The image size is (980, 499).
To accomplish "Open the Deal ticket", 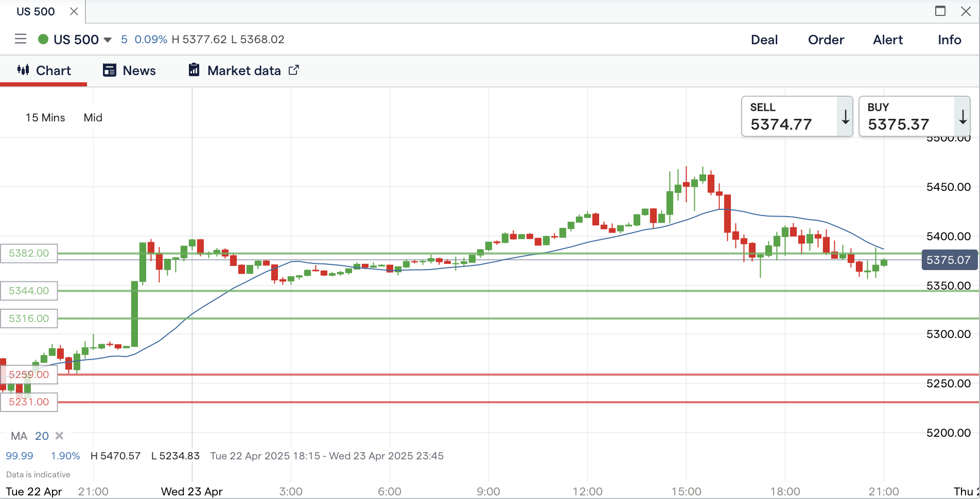I will pos(764,40).
